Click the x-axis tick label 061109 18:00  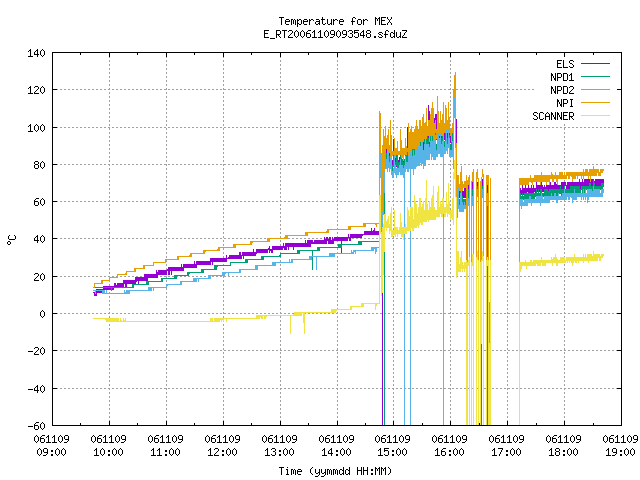(563, 446)
